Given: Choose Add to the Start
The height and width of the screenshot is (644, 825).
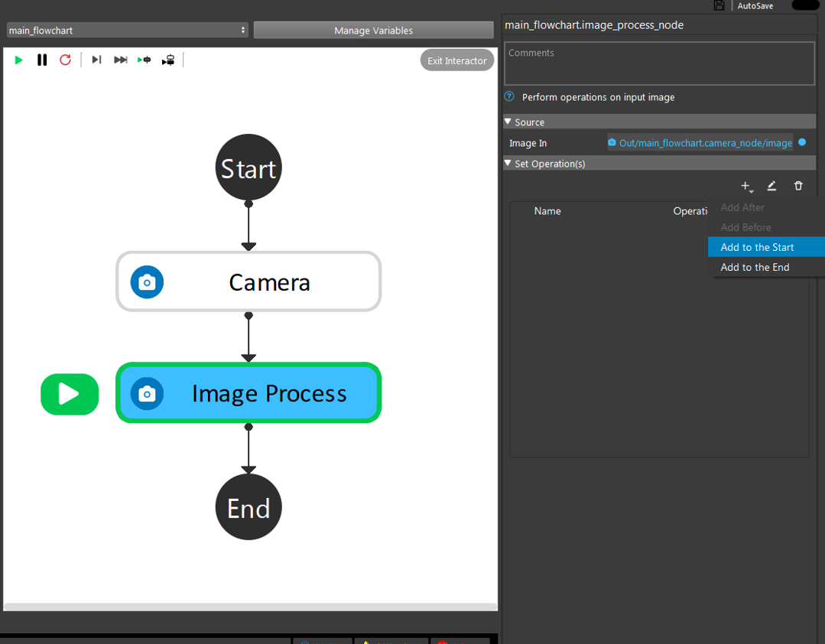Looking at the screenshot, I should pos(766,247).
